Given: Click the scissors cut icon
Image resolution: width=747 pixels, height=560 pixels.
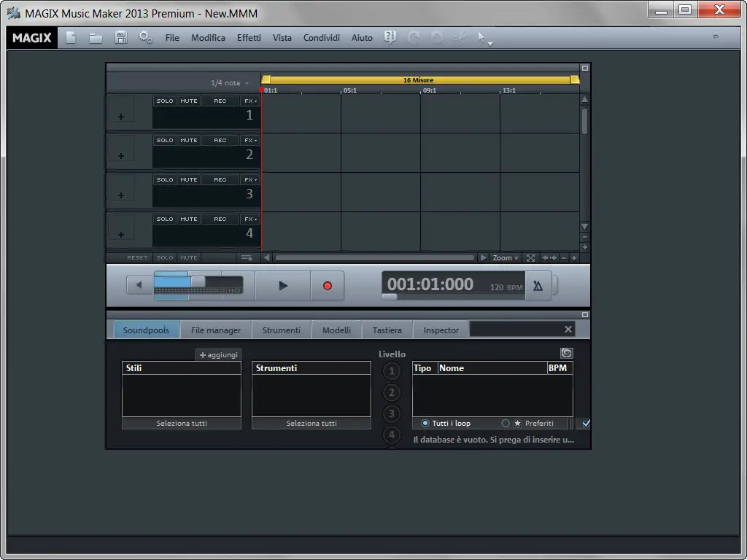Looking at the screenshot, I should pos(460,38).
